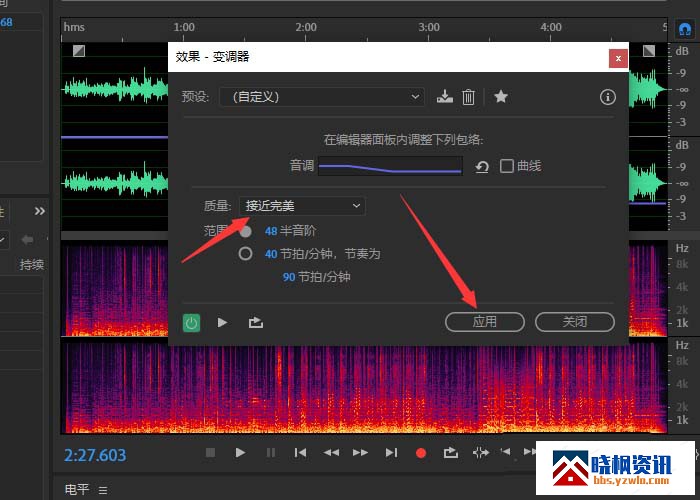Start recording with the red record button
This screenshot has width=700, height=500.
click(x=421, y=453)
